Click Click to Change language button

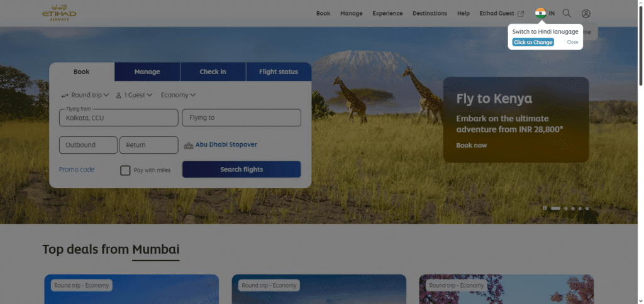pos(533,42)
